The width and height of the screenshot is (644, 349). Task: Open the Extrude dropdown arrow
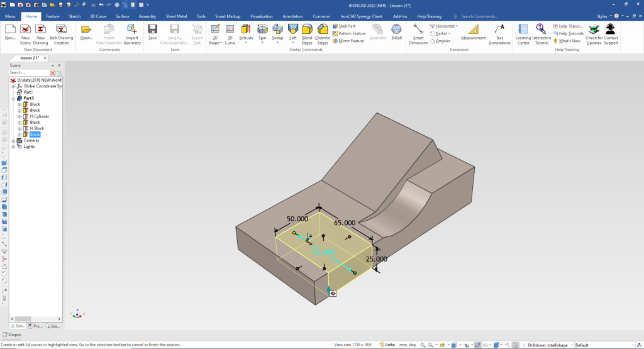tap(246, 42)
